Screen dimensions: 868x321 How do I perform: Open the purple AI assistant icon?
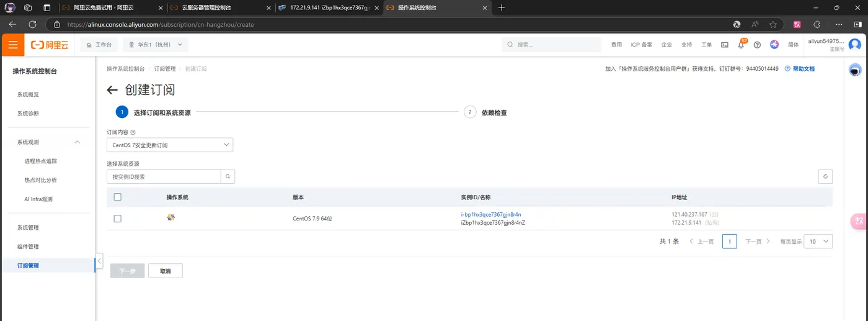coord(774,45)
